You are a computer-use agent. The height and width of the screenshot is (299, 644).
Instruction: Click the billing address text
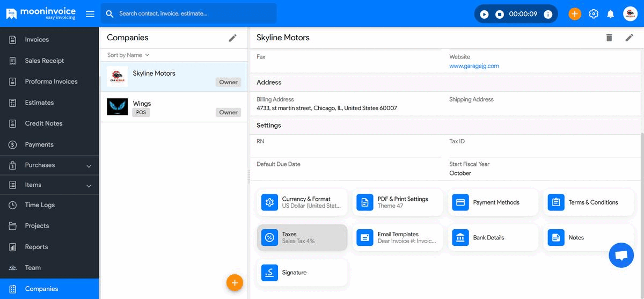[327, 108]
